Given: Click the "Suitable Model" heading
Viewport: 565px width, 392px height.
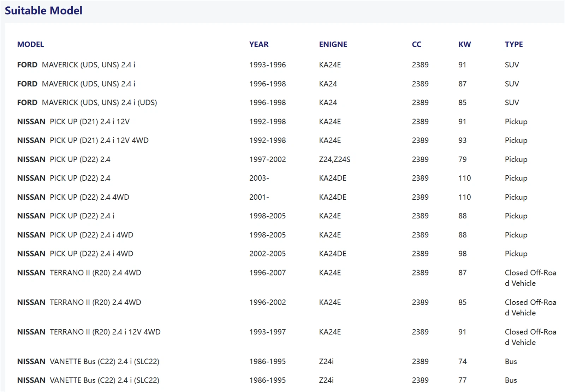Looking at the screenshot, I should [x=43, y=11].
